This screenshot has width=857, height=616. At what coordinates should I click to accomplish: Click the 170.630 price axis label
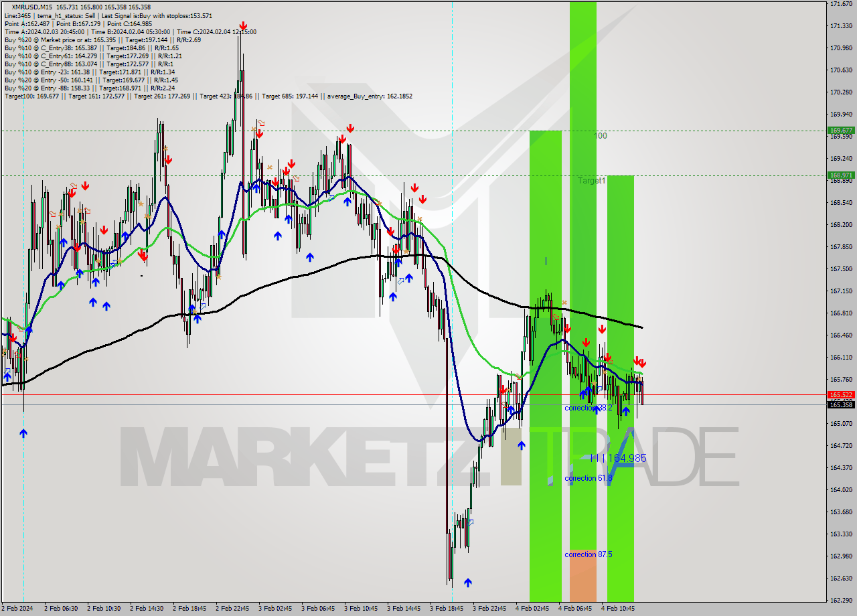(x=841, y=70)
